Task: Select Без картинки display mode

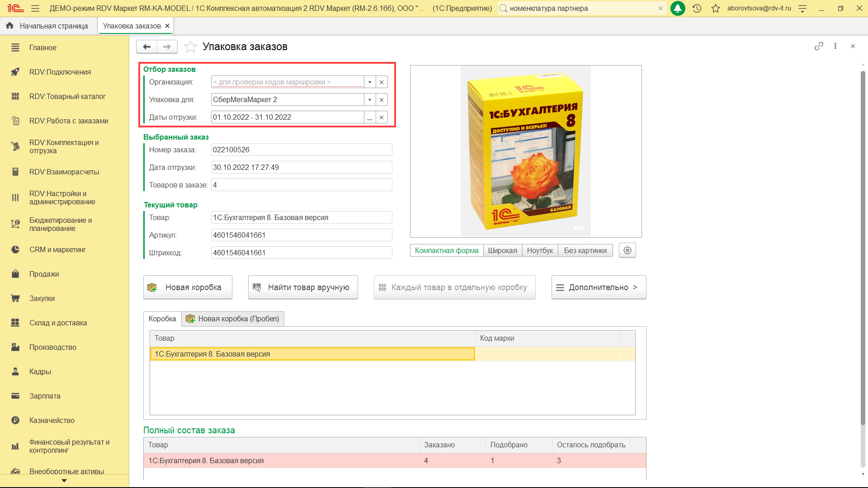Action: click(585, 250)
